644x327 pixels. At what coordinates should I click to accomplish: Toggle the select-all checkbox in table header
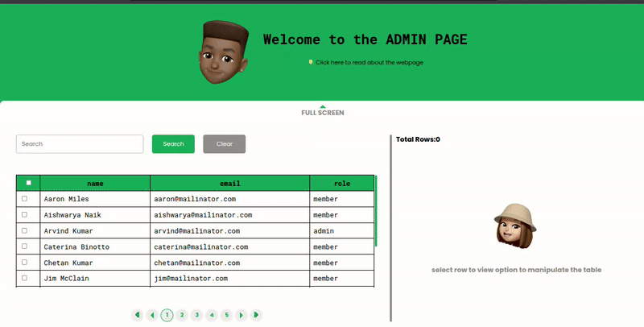coord(28,183)
